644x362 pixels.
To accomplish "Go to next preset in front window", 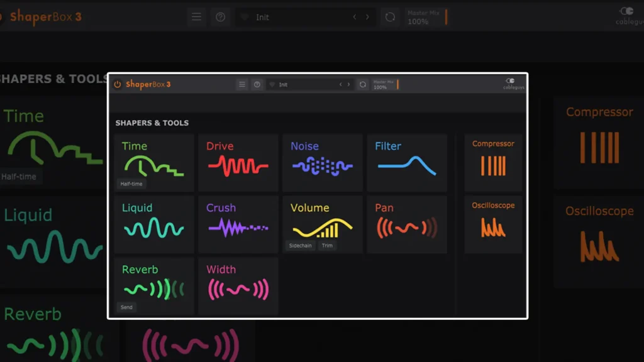I will tap(348, 84).
